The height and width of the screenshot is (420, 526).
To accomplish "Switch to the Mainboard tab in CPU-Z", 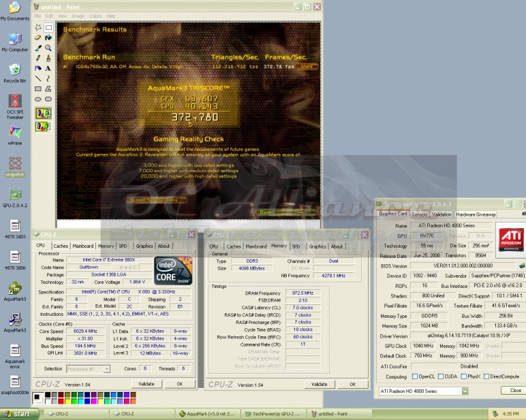I will point(83,246).
